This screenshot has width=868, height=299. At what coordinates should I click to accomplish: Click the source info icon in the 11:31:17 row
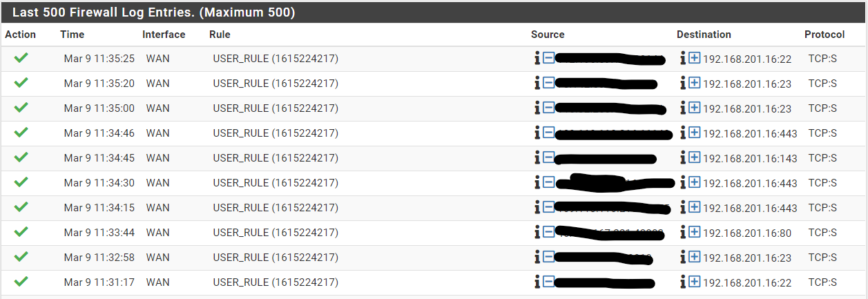537,282
